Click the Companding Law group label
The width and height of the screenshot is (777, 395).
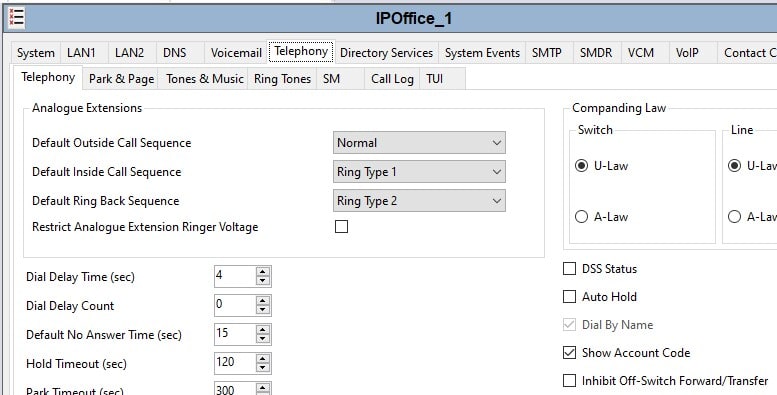[x=619, y=108]
